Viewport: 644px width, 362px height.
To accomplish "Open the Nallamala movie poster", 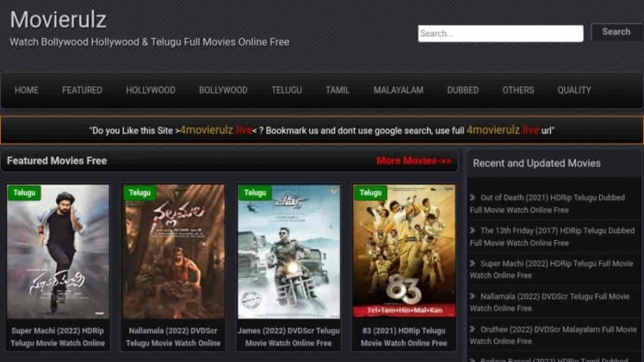I will click(x=173, y=254).
